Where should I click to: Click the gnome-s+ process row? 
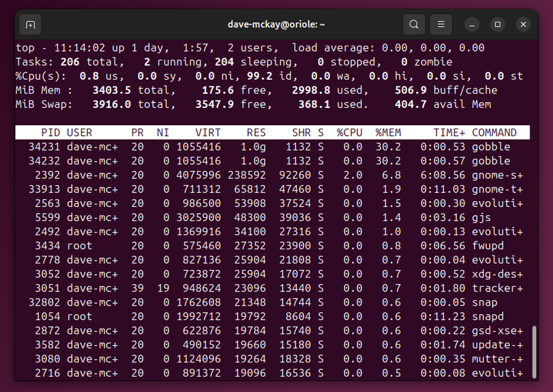268,175
